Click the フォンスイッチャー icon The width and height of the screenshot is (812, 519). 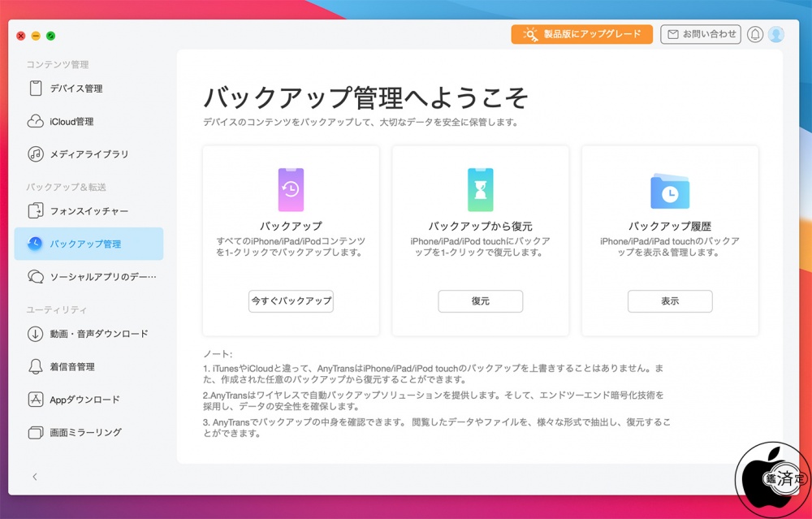click(x=35, y=211)
